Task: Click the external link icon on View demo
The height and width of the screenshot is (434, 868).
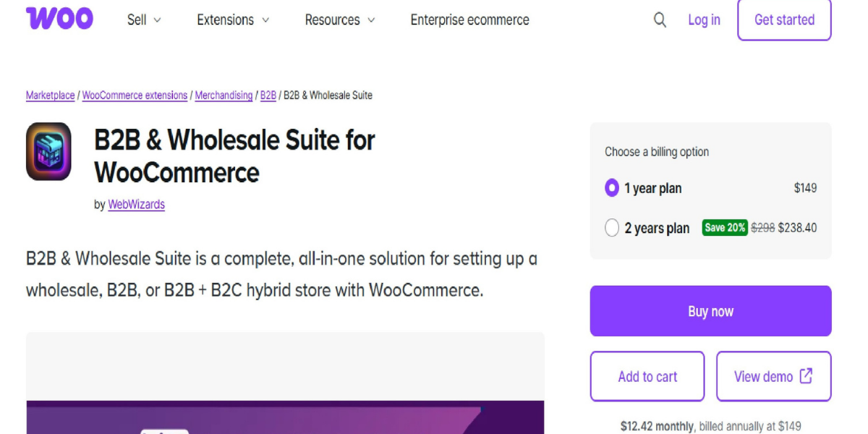Action: (806, 376)
